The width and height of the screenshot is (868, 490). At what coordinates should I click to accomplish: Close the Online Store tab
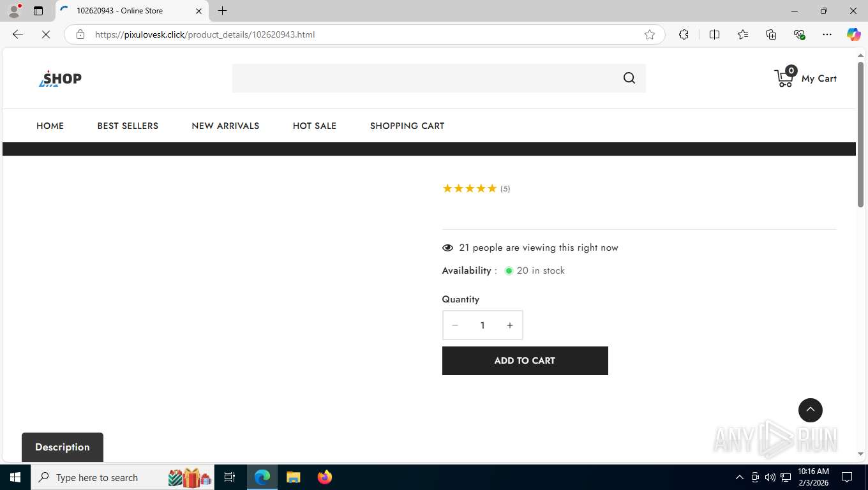(x=198, y=11)
